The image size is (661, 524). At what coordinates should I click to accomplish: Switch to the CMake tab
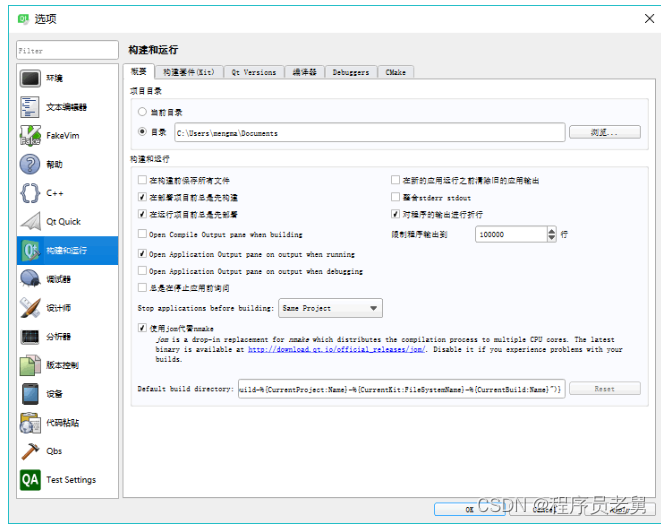coord(395,73)
